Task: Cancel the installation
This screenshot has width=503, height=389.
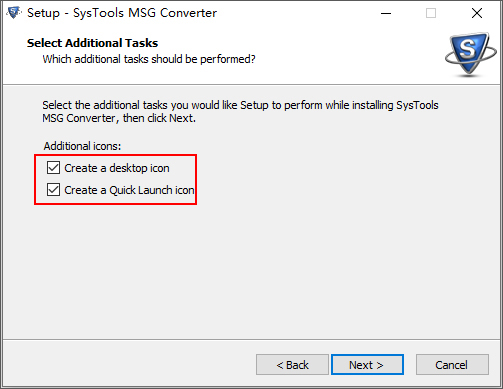Action: [452, 365]
